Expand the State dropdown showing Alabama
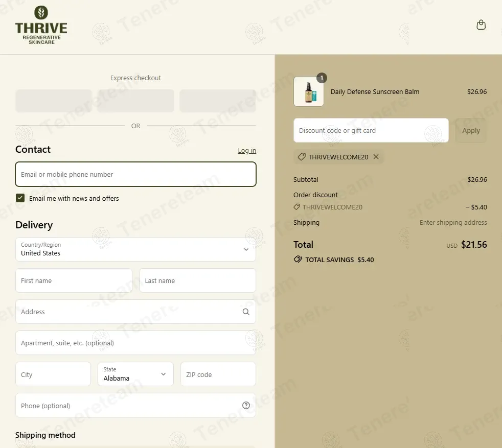Screen dimensions: 502x448 point(136,374)
